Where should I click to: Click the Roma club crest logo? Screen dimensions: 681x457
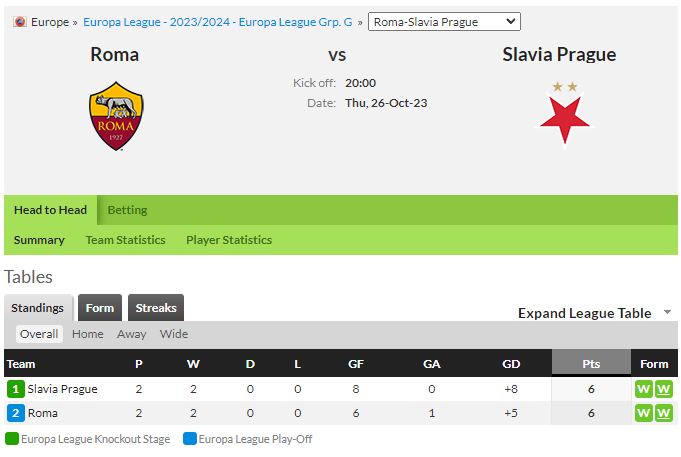(x=116, y=116)
